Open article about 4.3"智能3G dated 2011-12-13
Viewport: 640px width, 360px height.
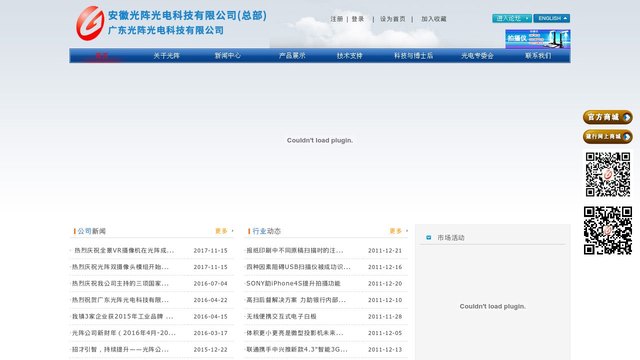(x=297, y=349)
